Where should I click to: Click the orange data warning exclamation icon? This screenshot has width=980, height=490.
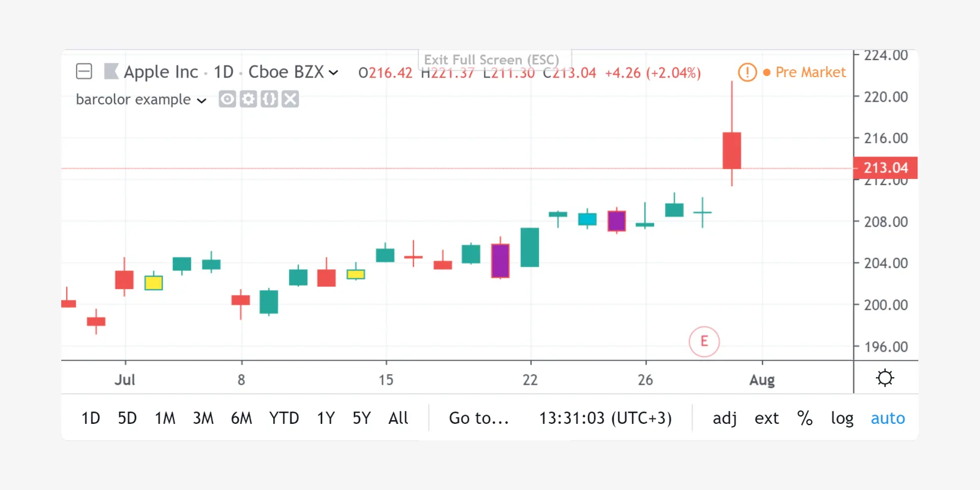point(747,72)
